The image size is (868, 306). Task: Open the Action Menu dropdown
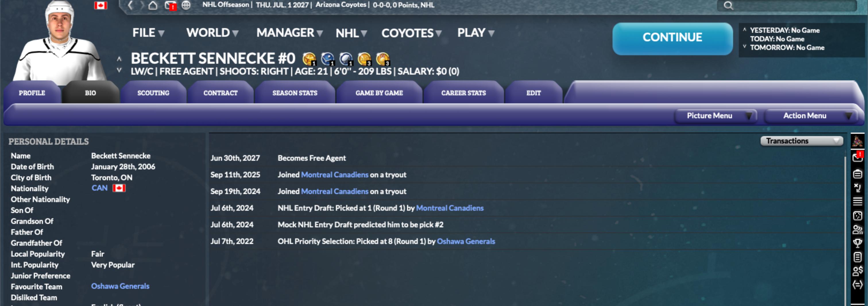click(x=810, y=116)
